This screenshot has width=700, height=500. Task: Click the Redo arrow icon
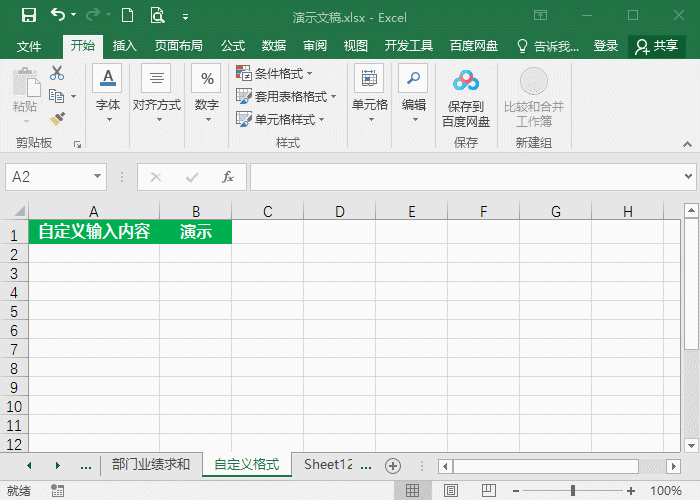[x=93, y=15]
